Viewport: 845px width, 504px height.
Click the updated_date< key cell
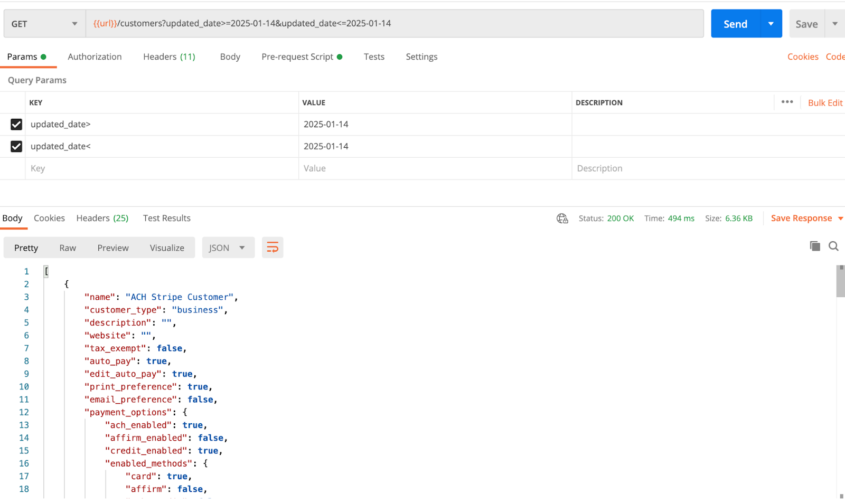point(162,147)
